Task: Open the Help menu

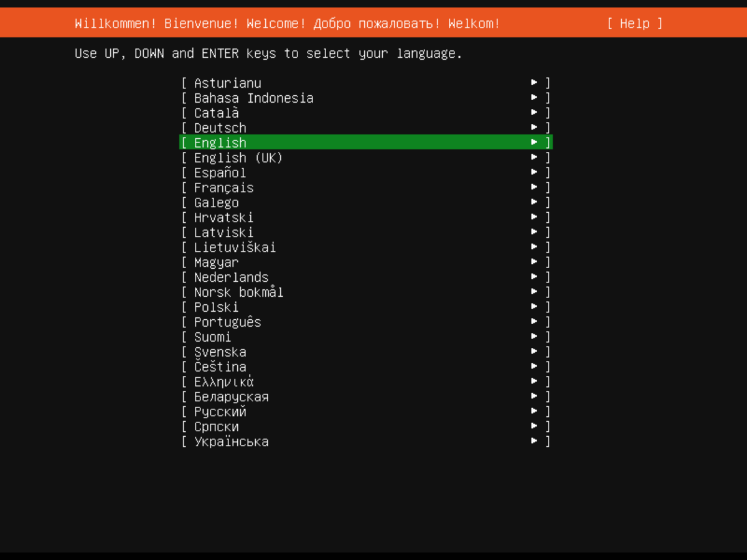Action: 634,24
